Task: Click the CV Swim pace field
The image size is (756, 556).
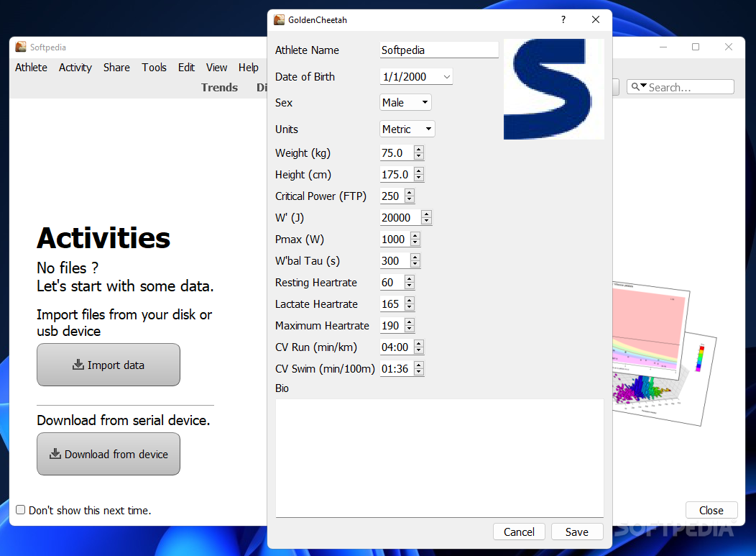Action: pyautogui.click(x=397, y=369)
